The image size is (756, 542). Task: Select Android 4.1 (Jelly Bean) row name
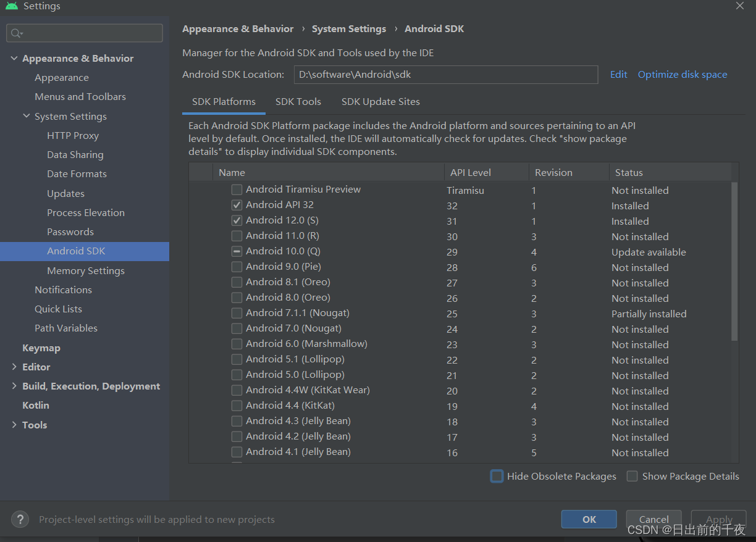[298, 451]
